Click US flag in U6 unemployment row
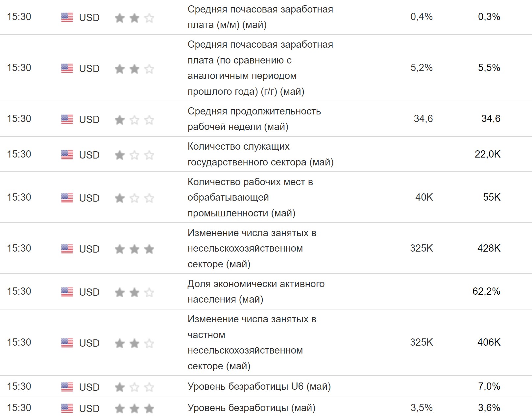This screenshot has height=418, width=532. [67, 387]
